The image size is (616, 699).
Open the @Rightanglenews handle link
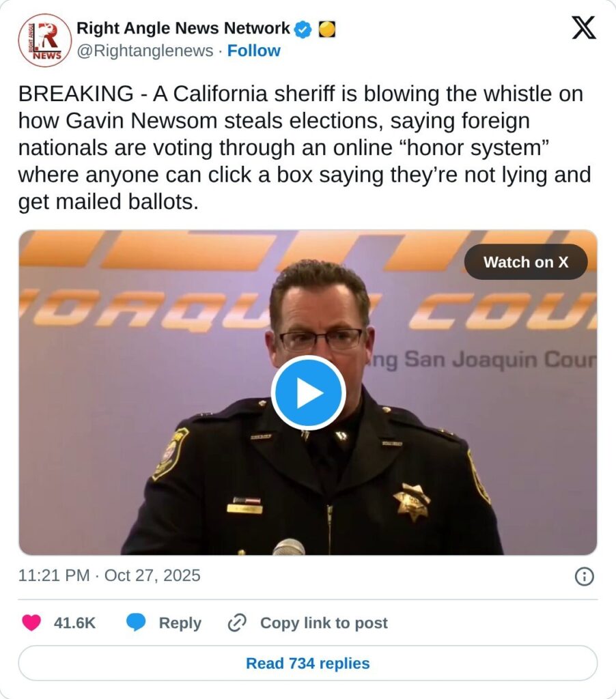[145, 51]
